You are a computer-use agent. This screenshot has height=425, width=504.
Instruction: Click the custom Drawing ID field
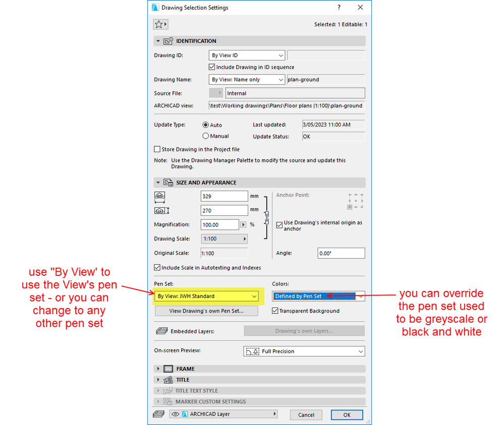tap(326, 55)
